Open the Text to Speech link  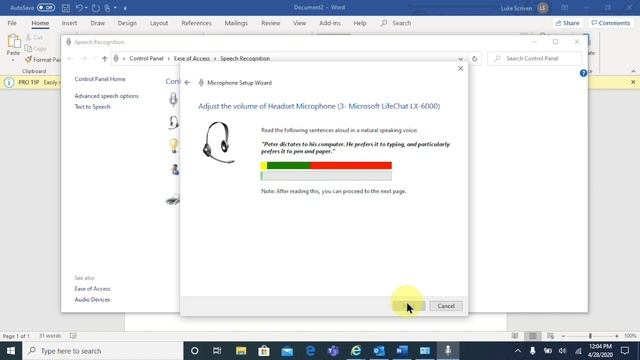pos(92,107)
